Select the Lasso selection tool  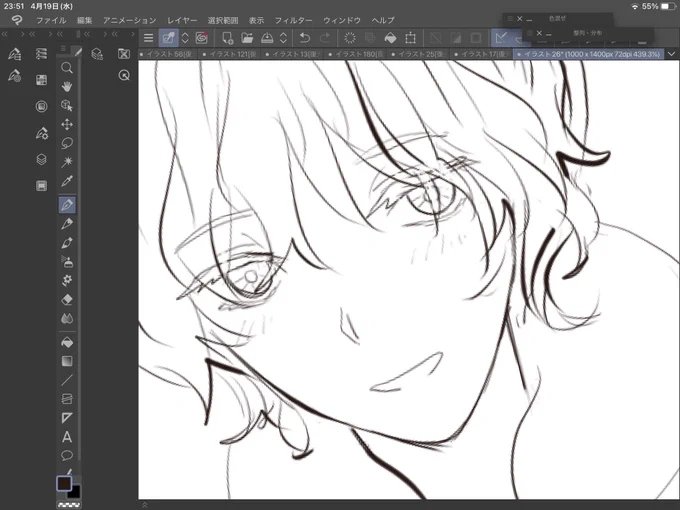click(x=67, y=143)
